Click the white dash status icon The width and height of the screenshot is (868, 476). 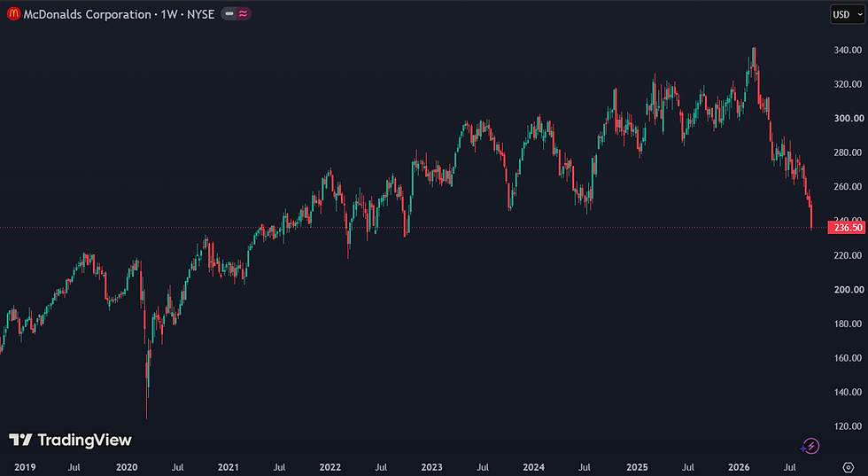[229, 14]
